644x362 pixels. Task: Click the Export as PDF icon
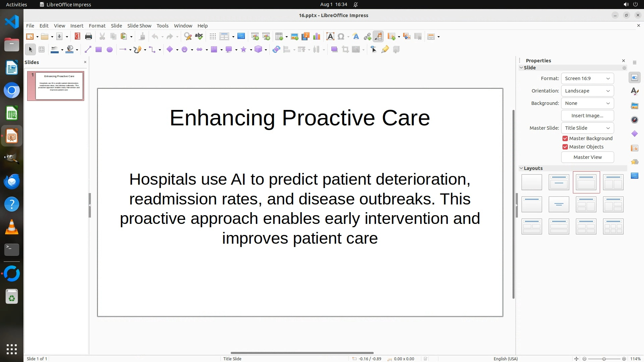click(x=77, y=37)
